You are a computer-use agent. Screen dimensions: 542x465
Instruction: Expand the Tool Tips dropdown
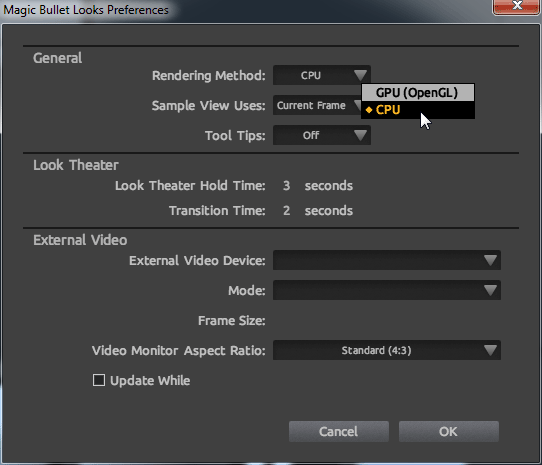[321, 135]
